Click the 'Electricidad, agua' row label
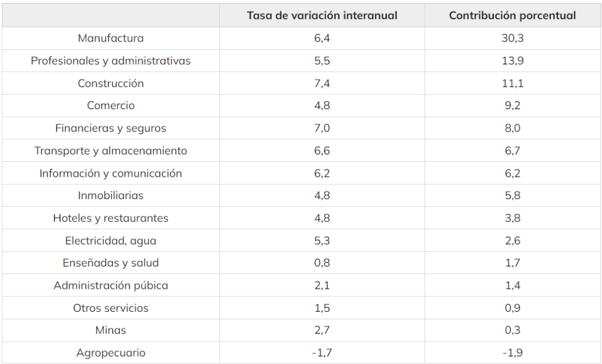The height and width of the screenshot is (364, 602). [x=111, y=241]
